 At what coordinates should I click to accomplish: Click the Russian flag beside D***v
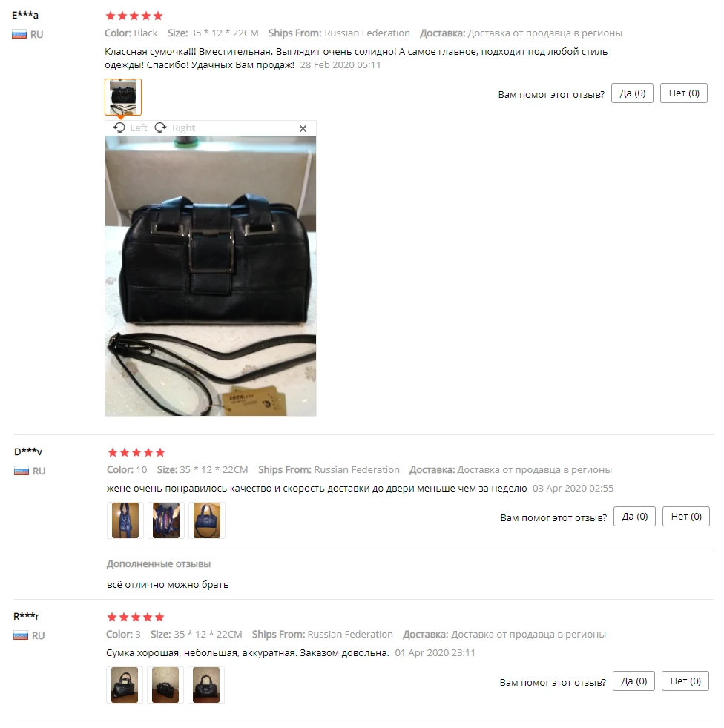coord(22,471)
